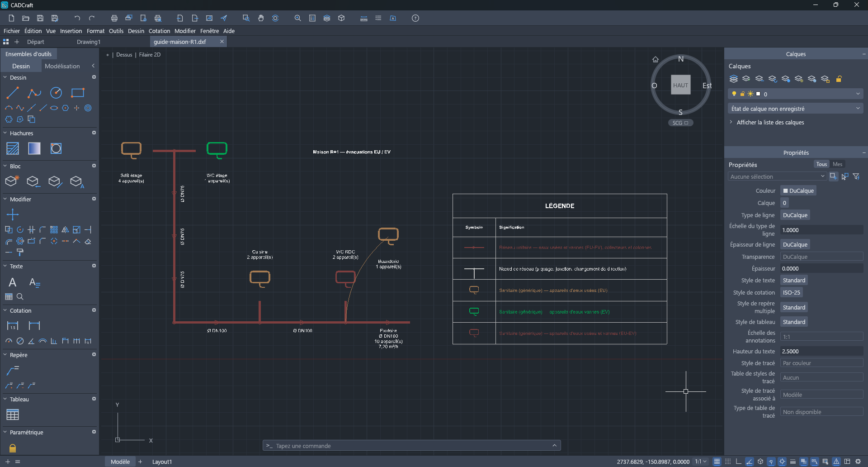
Task: Click the HAUT view cube face
Action: (x=680, y=85)
